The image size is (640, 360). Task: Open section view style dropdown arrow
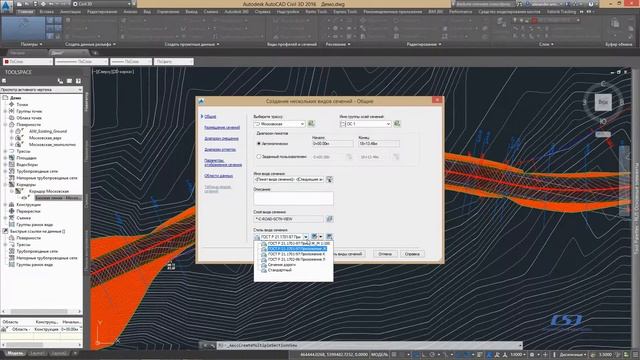(x=305, y=237)
